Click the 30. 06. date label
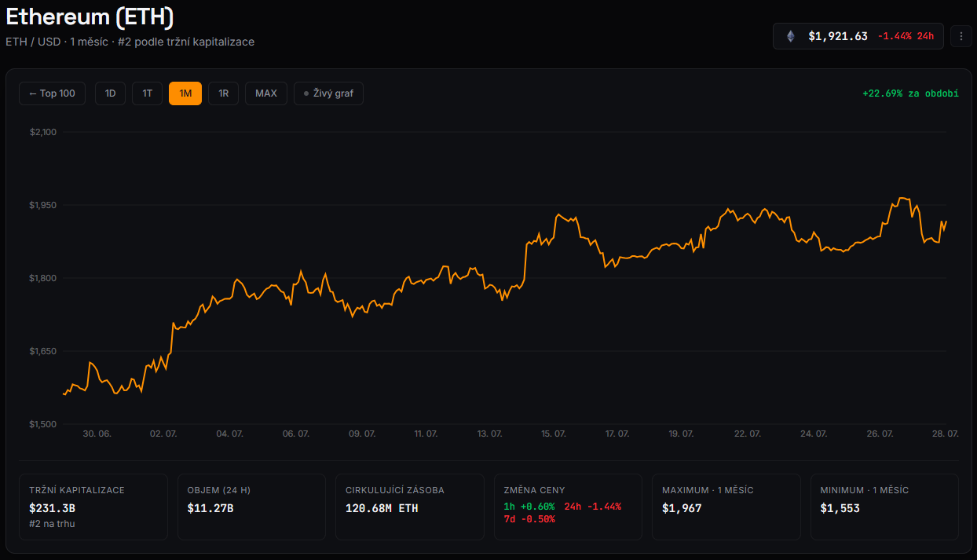 point(97,434)
